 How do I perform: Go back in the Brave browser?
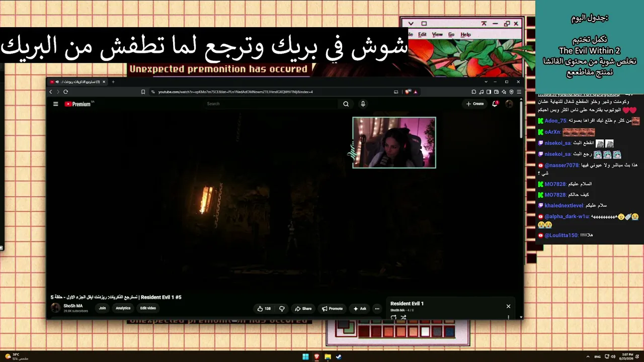tap(50, 92)
